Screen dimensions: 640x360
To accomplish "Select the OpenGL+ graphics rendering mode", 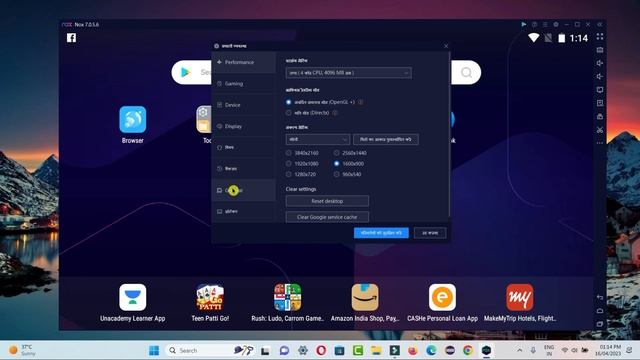I will [289, 102].
